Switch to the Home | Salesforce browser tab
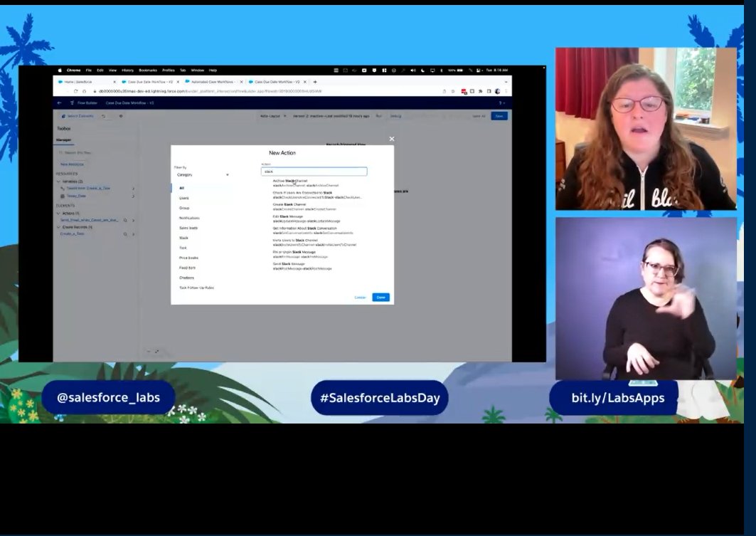The width and height of the screenshot is (756, 536). (x=86, y=82)
